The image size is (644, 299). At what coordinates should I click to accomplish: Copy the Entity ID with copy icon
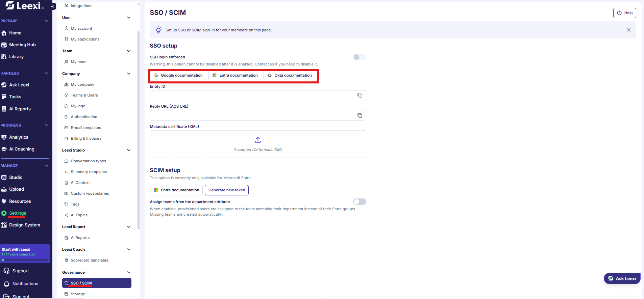(x=360, y=95)
